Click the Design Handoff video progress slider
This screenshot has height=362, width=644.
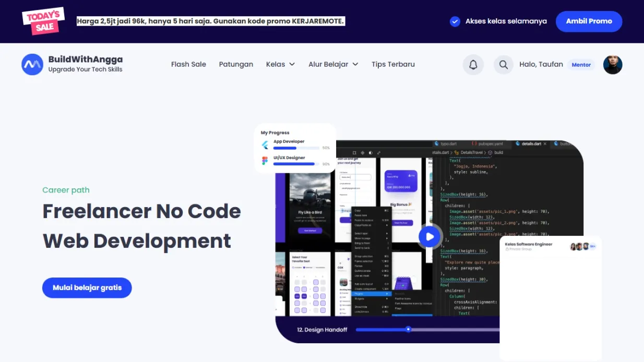click(x=408, y=329)
